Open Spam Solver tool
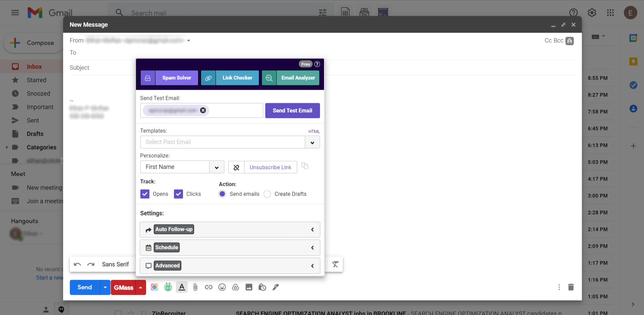Image resolution: width=644 pixels, height=315 pixels. (169, 78)
